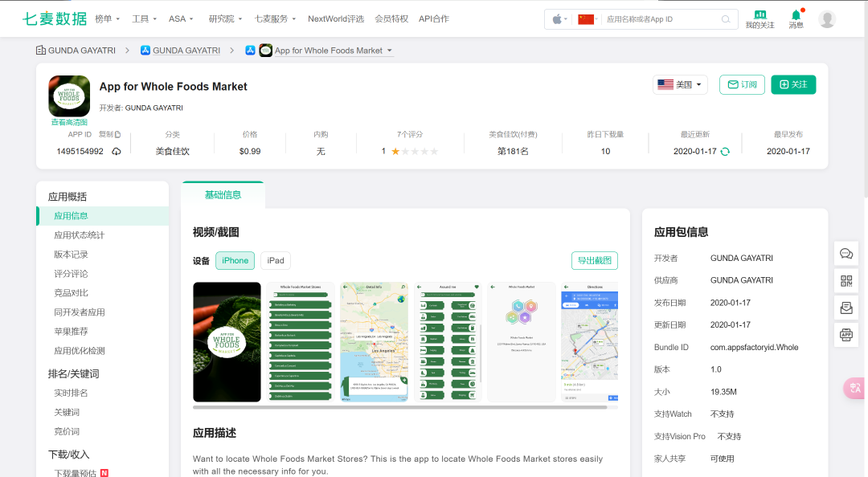868x477 pixels.
Task: Open NextWorld评选 menu item
Action: coord(336,18)
